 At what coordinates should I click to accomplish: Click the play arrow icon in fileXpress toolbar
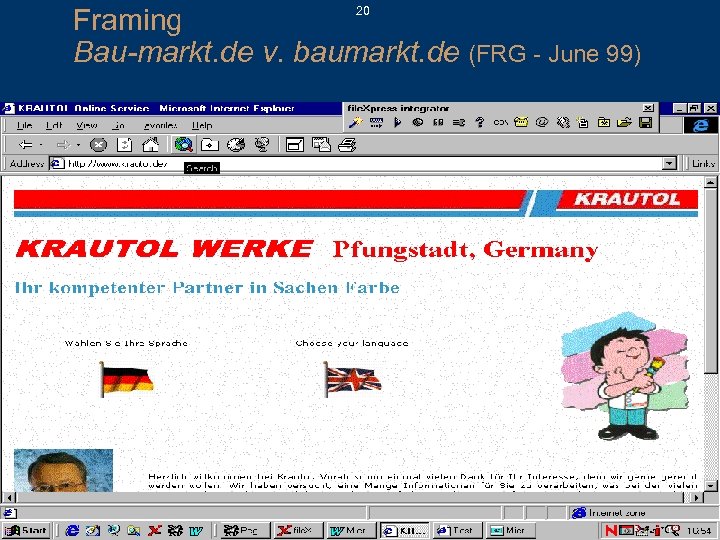398,122
